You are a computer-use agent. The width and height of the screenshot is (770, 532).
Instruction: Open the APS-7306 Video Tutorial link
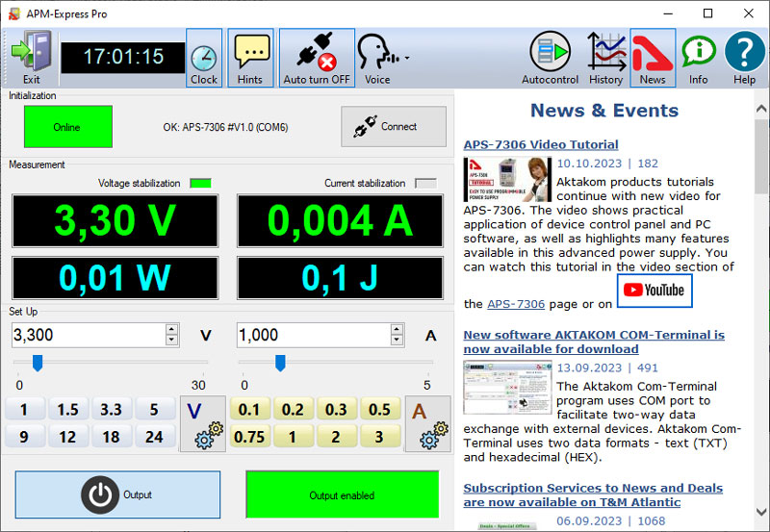coord(541,144)
